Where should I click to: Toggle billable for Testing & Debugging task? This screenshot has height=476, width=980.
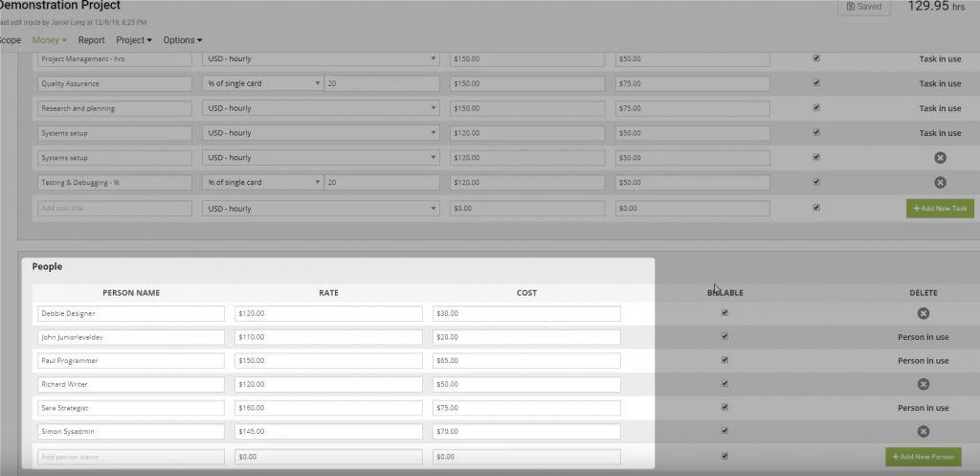(x=816, y=182)
